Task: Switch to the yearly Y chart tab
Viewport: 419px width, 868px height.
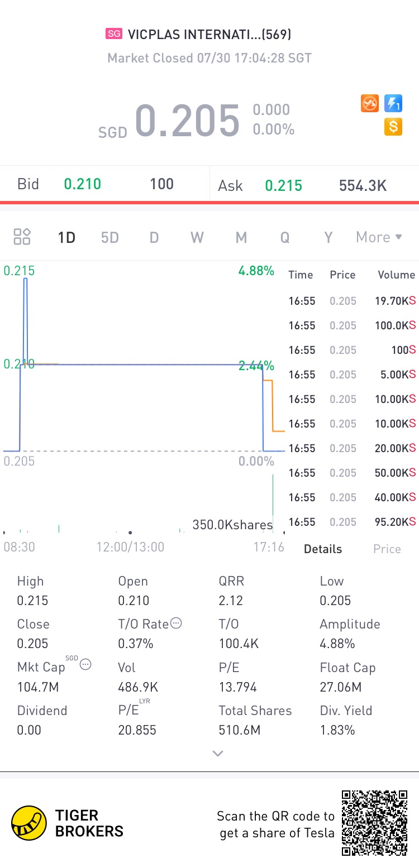Action: [328, 237]
